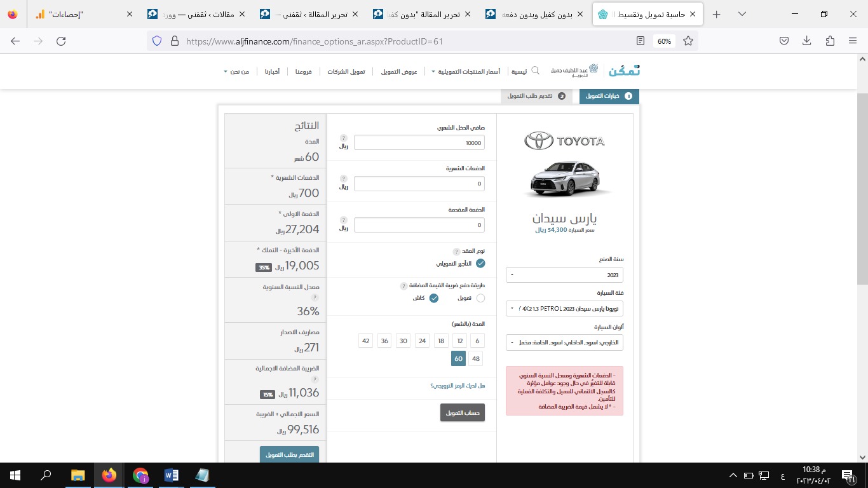Image resolution: width=868 pixels, height=488 pixels.
Task: Open the tracking protection shield
Action: pos(157,41)
